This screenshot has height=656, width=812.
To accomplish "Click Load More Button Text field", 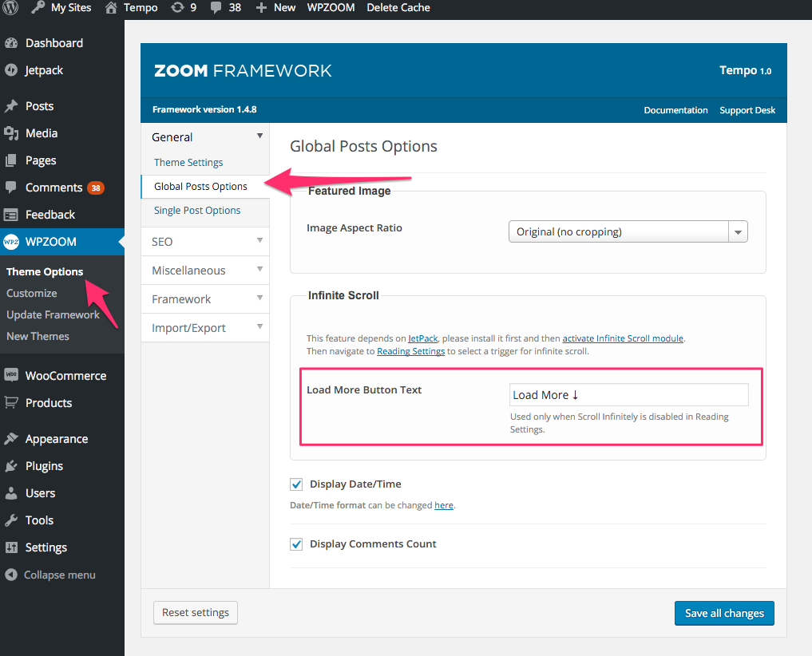I will click(628, 395).
